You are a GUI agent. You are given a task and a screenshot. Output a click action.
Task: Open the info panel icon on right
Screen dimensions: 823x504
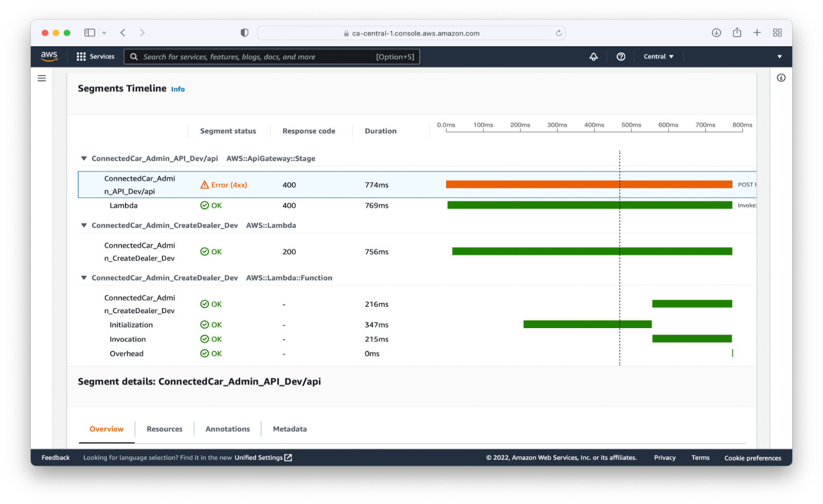[781, 78]
